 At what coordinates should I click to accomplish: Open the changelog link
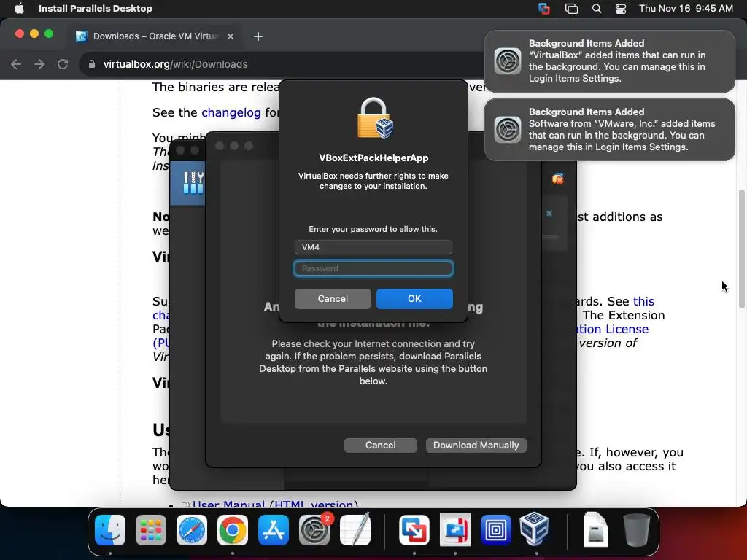point(231,112)
